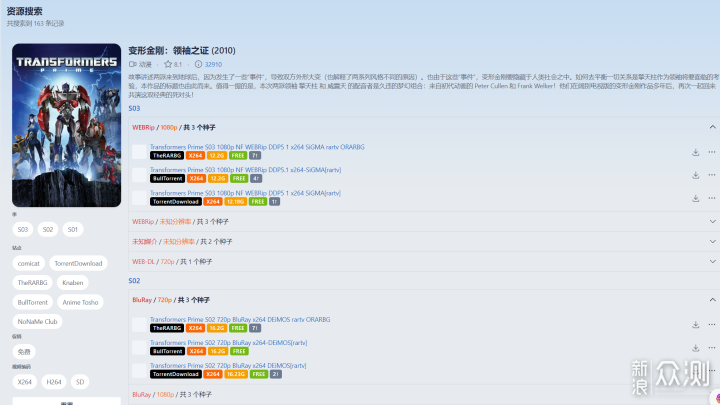Filter by site BullTorrent chip
The height and width of the screenshot is (405, 720).
pos(32,302)
